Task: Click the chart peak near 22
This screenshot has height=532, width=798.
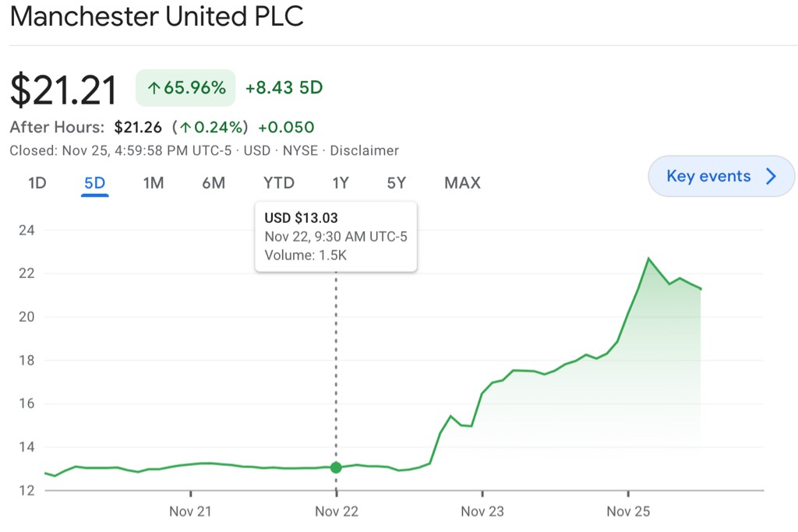Action: tap(648, 259)
